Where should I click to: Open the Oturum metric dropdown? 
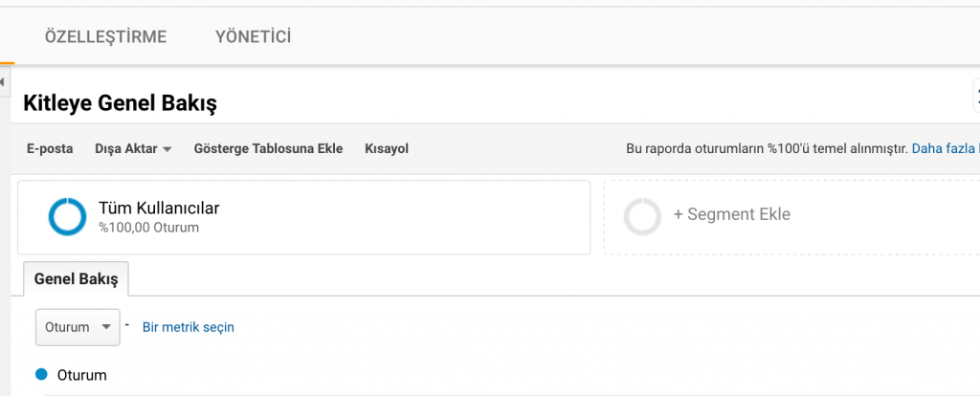(78, 327)
